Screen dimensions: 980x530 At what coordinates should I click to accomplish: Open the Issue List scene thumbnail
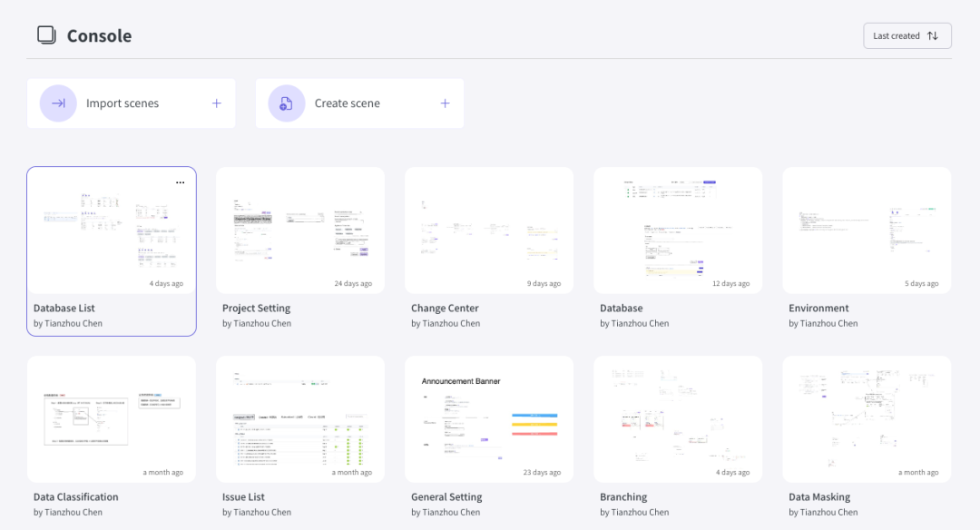300,418
